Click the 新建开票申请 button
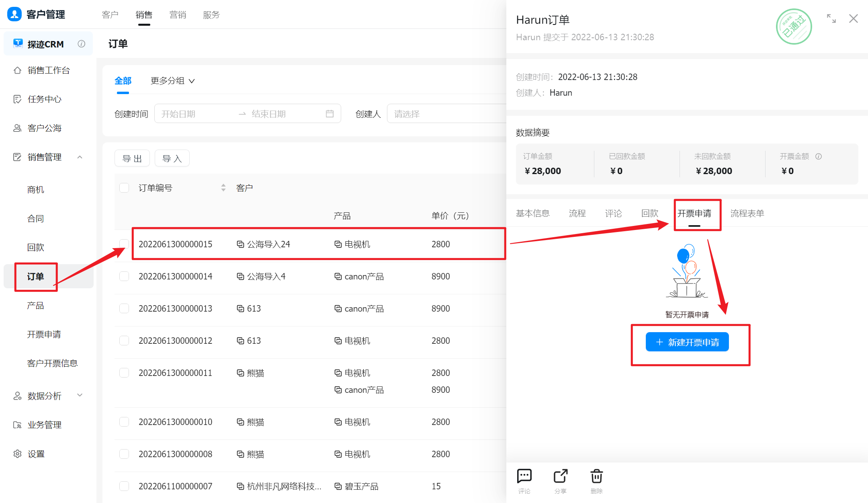868x503 pixels. point(687,342)
